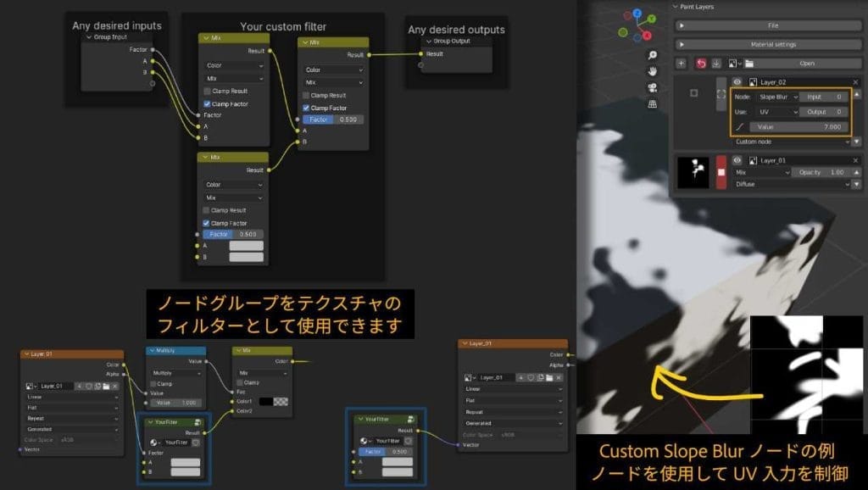Select the pan hand icon in the viewport
This screenshot has height=490, width=868.
pos(652,71)
